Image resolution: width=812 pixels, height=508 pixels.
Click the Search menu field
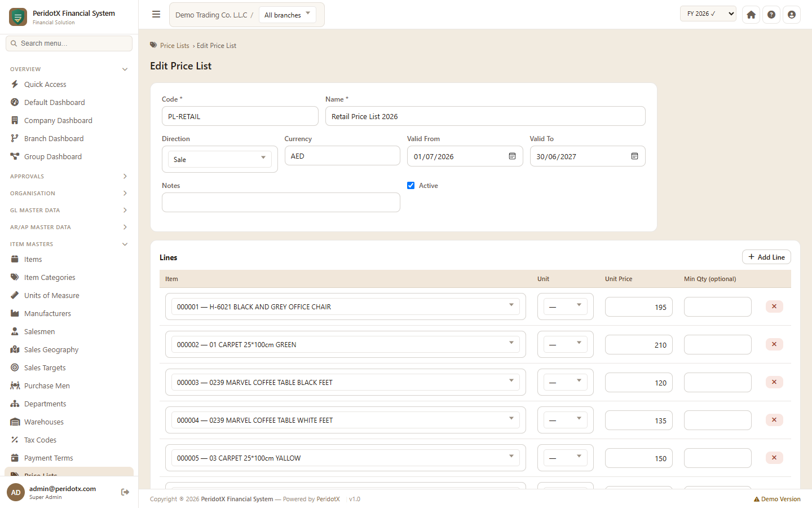pos(69,43)
